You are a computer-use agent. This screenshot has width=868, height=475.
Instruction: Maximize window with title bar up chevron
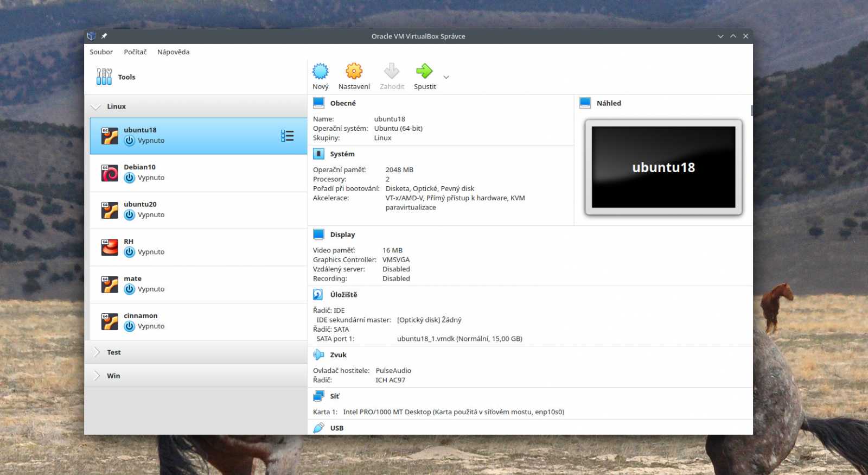pyautogui.click(x=733, y=36)
